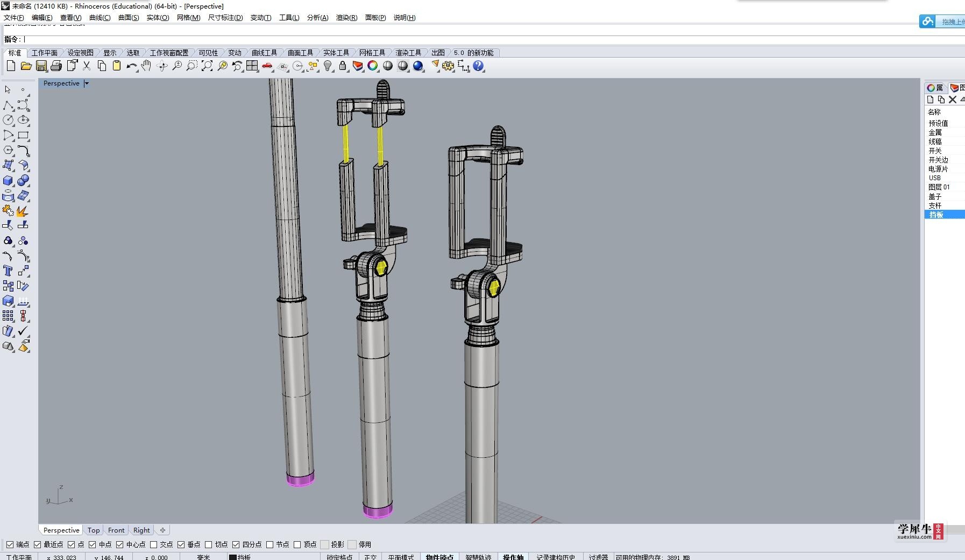Screen dimensions: 965x560
Task: Open the Perspective viewport title dropdown arrow
Action: (87, 83)
